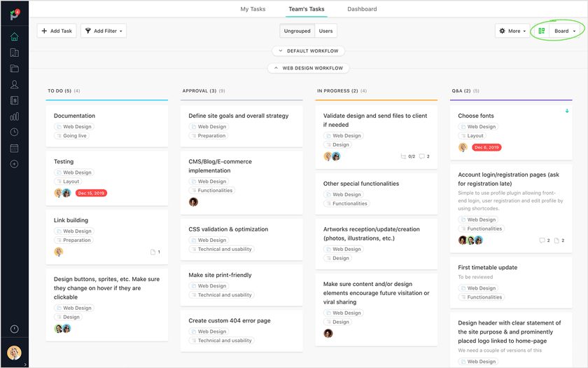Open the Home icon in the sidebar

click(14, 36)
